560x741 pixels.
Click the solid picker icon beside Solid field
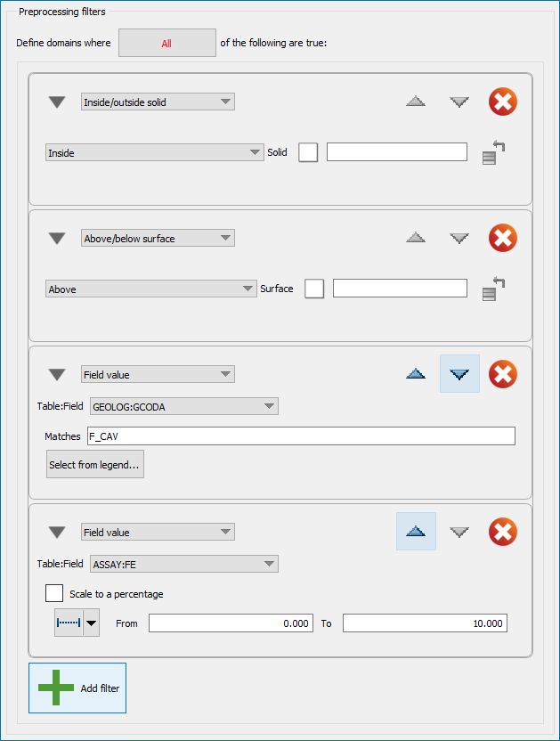(x=493, y=153)
